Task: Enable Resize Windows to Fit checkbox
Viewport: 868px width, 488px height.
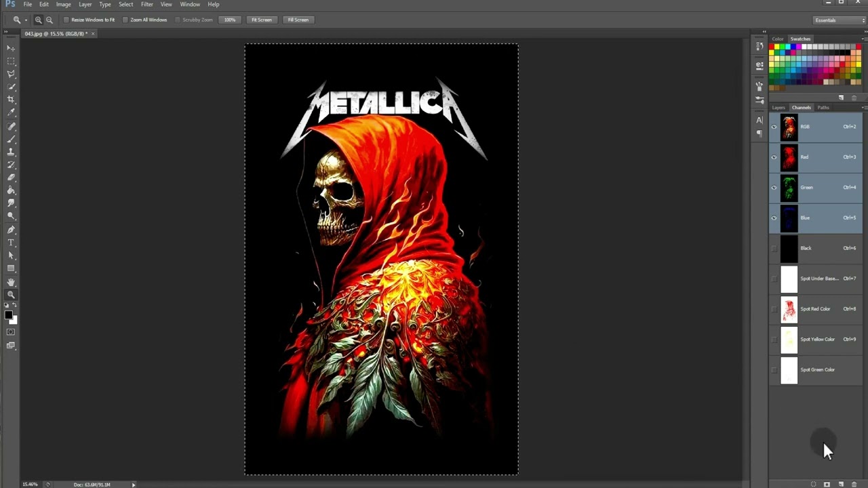Action: pyautogui.click(x=66, y=20)
